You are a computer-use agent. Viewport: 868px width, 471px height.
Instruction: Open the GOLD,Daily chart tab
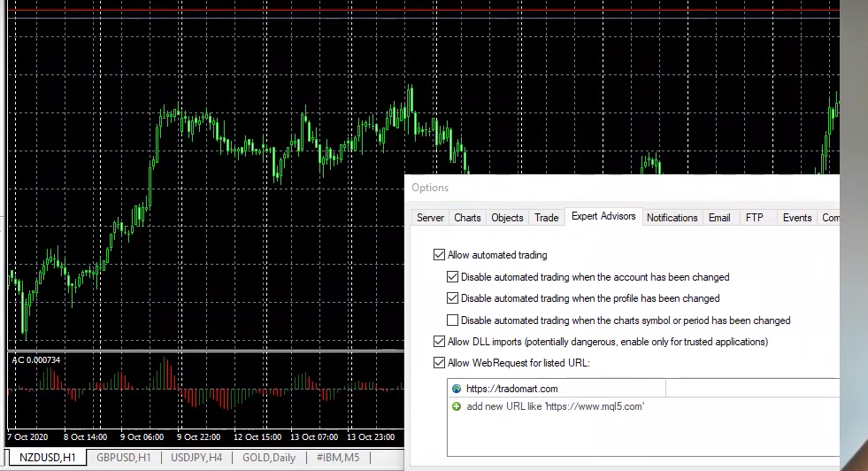270,458
